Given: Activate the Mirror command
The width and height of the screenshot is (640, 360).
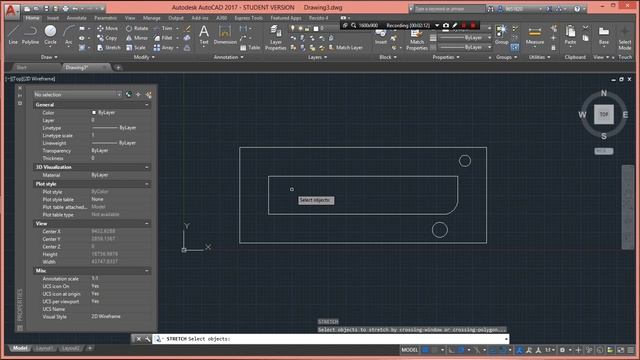Looking at the screenshot, I should 137,38.
